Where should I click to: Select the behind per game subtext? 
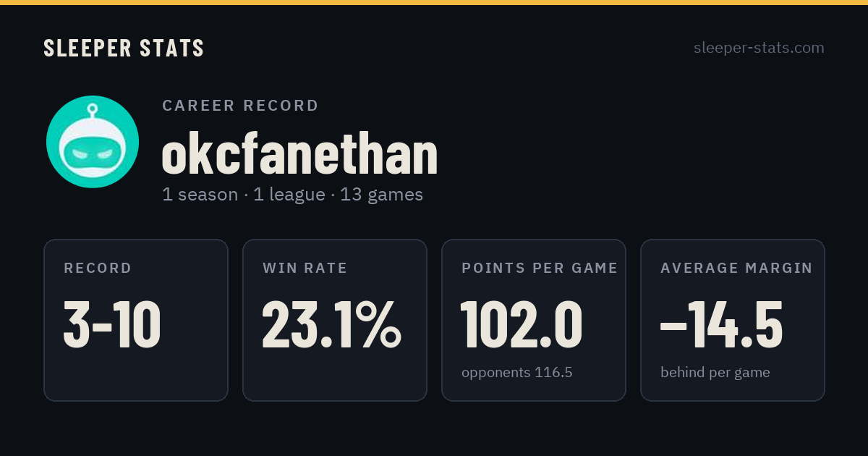(x=715, y=373)
